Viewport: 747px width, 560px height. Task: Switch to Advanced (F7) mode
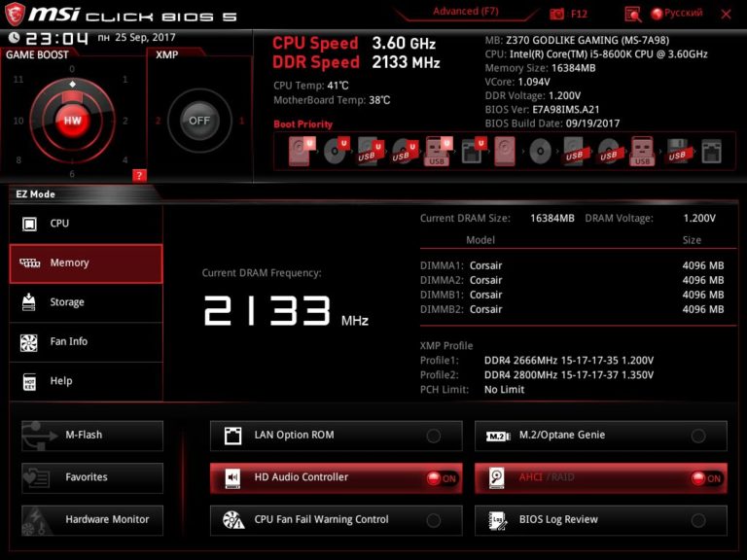click(466, 12)
